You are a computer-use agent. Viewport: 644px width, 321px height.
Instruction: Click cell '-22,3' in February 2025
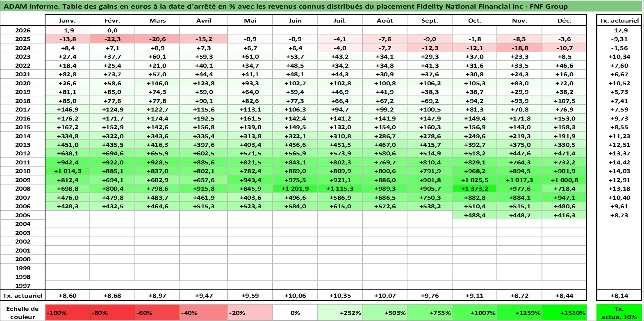113,39
